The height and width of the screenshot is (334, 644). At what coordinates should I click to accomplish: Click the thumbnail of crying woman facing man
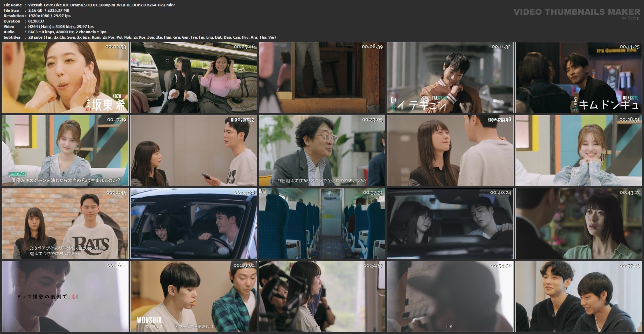[450, 151]
